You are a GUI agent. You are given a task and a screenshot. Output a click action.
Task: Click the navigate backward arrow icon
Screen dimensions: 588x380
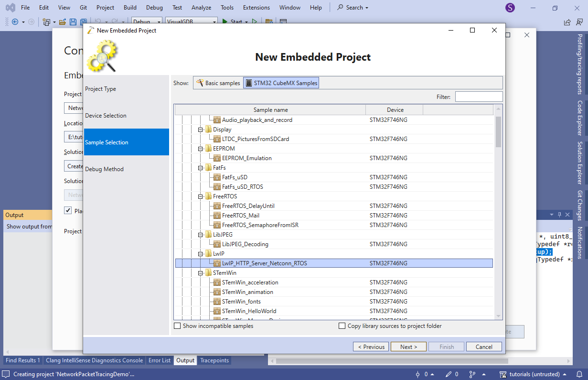(x=15, y=22)
